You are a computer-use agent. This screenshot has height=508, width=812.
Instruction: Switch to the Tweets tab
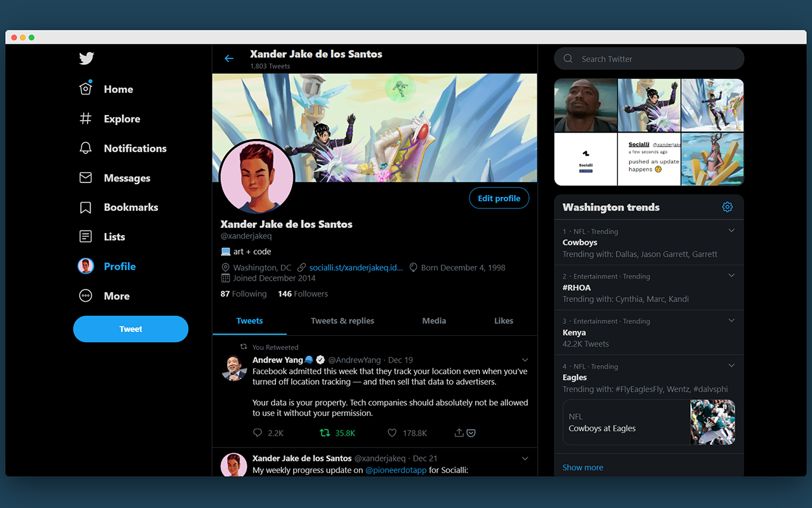click(x=249, y=321)
